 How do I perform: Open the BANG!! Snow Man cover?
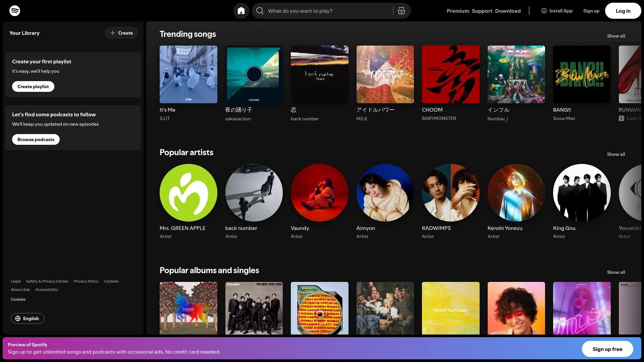click(x=582, y=74)
